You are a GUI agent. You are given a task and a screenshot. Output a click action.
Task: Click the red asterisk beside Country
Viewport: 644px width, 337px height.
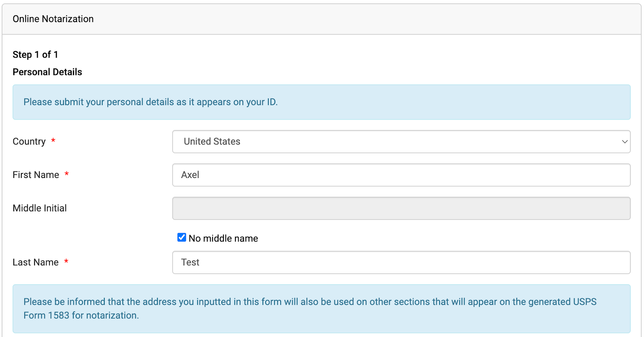tap(53, 141)
